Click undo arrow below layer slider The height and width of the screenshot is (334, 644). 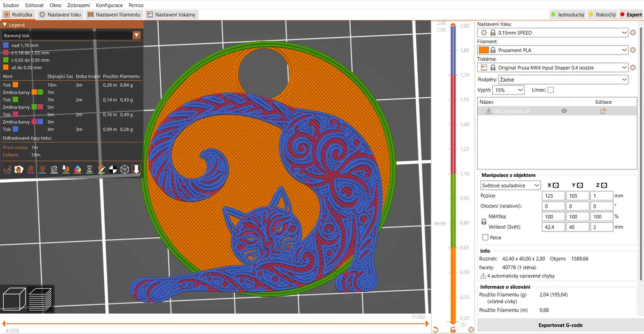436,330
